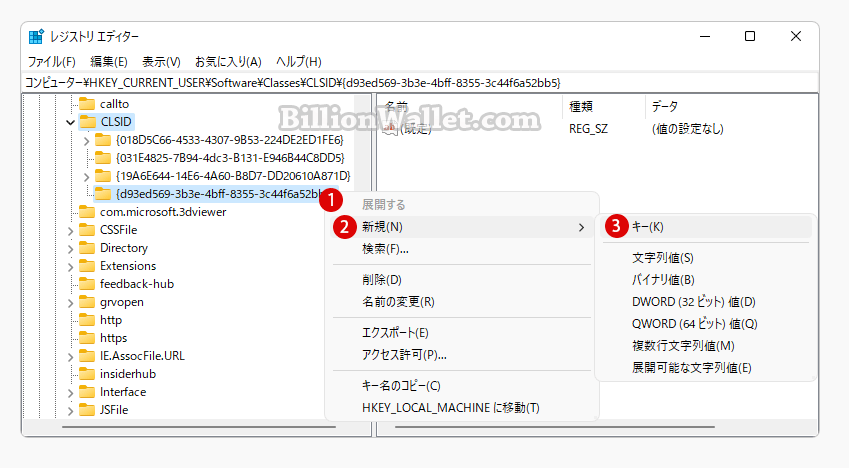This screenshot has width=849, height=468.
Task: Expand the CSSFile key
Action: (70, 230)
